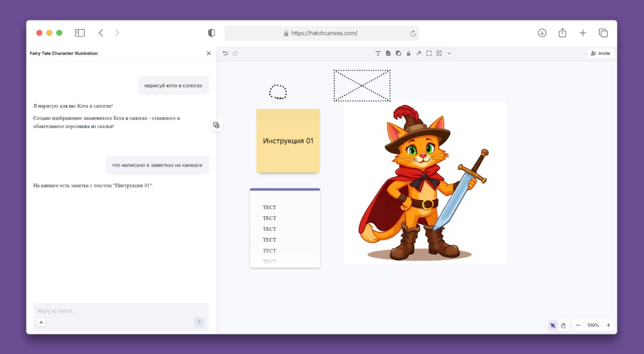
Task: Select the Puss in Boots cat image
Action: click(x=425, y=182)
